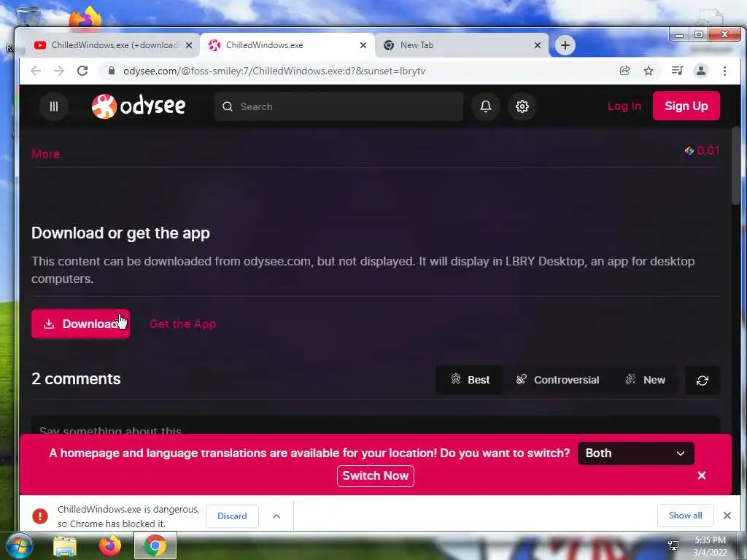Open the Chrome profile icon

click(x=701, y=71)
